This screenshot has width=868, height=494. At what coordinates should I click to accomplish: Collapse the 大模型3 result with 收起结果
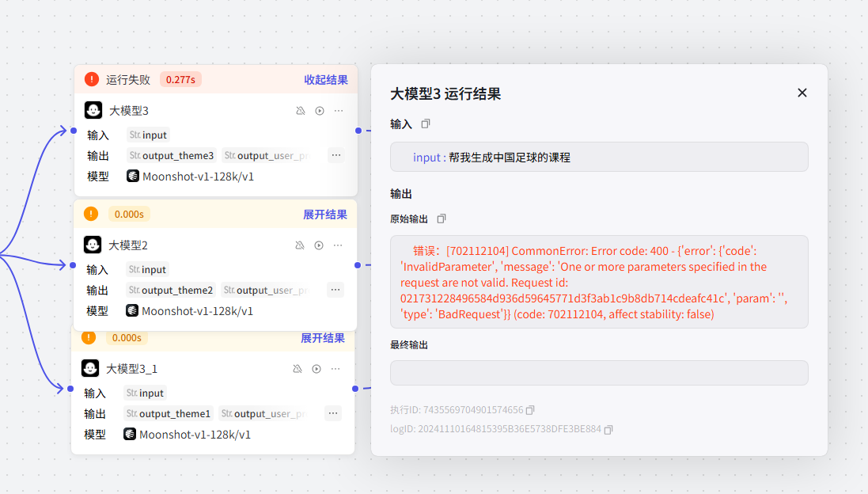coord(325,80)
